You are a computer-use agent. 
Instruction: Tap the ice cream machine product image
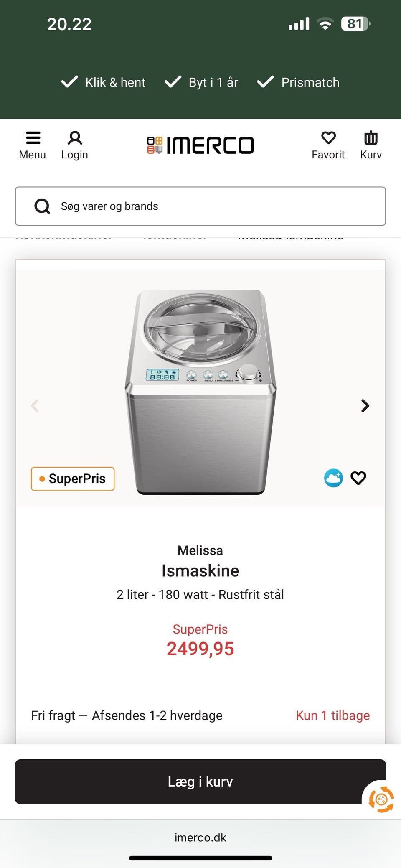tap(200, 391)
